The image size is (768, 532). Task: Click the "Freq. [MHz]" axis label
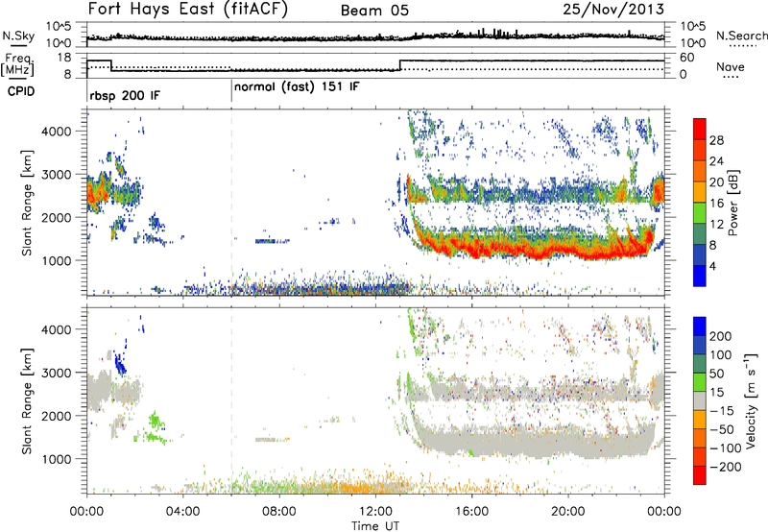[x=18, y=64]
